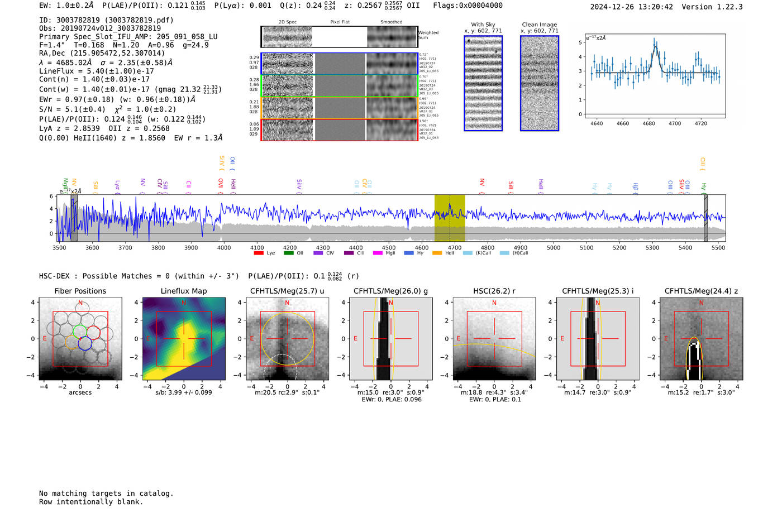Click the 'EWr: 0, PLAE: 0.096' caption
This screenshot has width=782, height=532.
pos(392,400)
